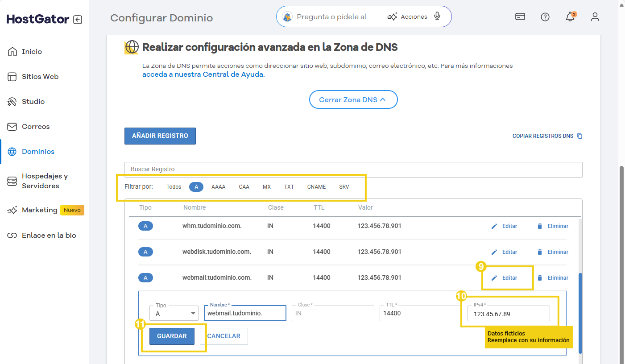Screen dimensions: 625x364
Task: Collapse the zone with Cerrar Zona DNS
Action: [353, 100]
